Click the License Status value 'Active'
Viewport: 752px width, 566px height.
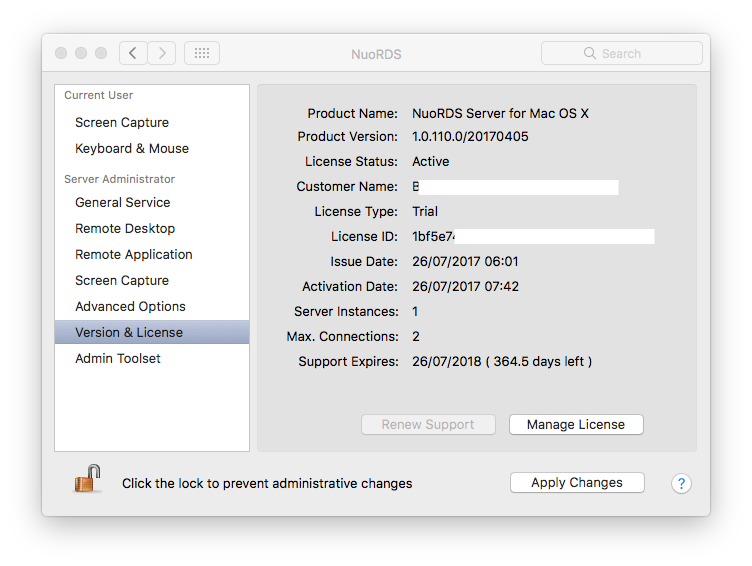(x=431, y=162)
